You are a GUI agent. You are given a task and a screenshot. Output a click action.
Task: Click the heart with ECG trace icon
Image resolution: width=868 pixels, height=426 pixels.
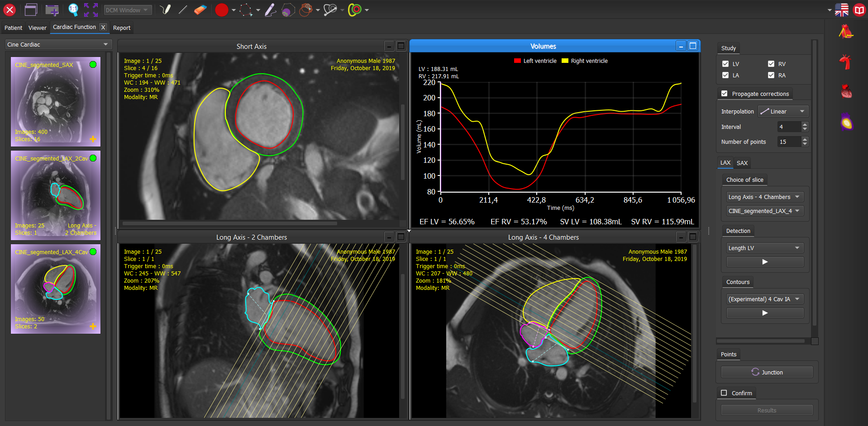845,32
